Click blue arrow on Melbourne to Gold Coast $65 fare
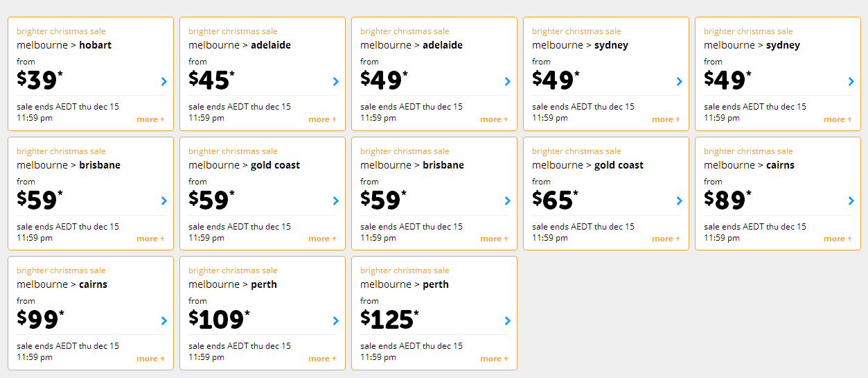This screenshot has height=378, width=868. point(680,201)
